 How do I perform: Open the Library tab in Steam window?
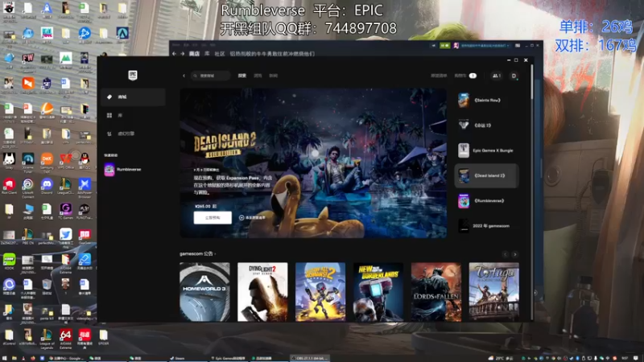click(x=207, y=54)
